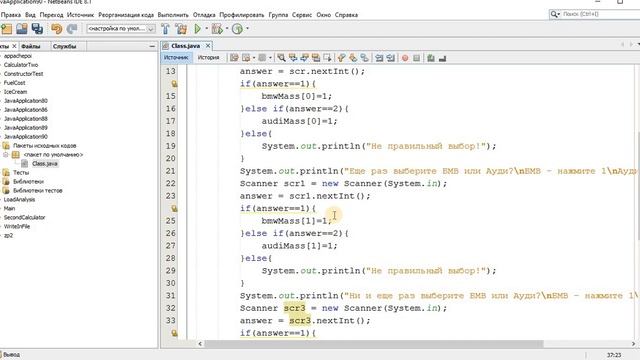Screen dimensions: 640x360
Task: Open the editor Forward history dropdown
Action: pos(270,58)
